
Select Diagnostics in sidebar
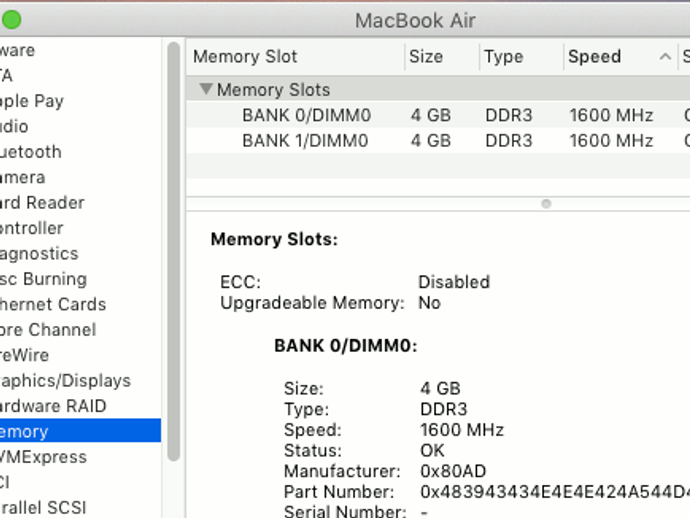click(x=39, y=254)
